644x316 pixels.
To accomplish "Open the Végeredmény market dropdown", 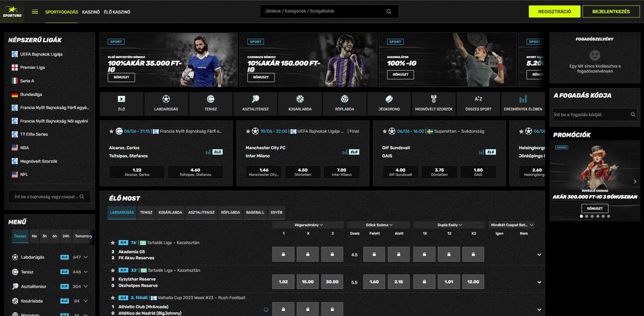I will pos(307,224).
